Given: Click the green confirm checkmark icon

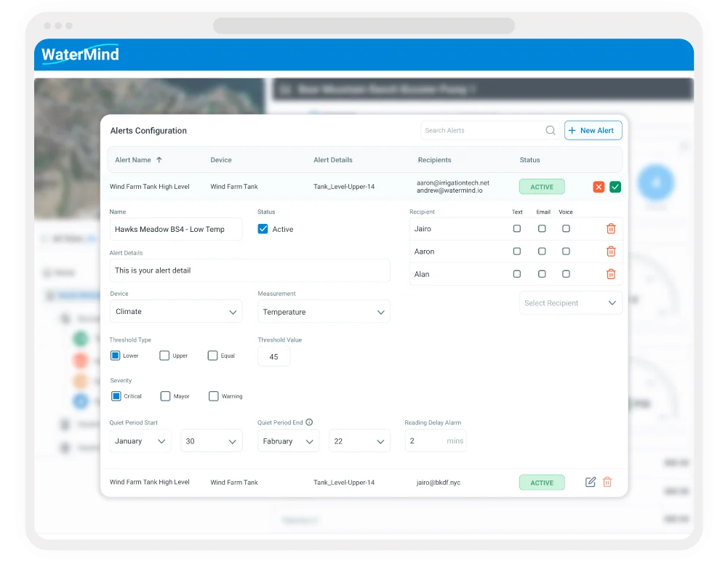Looking at the screenshot, I should tap(615, 187).
